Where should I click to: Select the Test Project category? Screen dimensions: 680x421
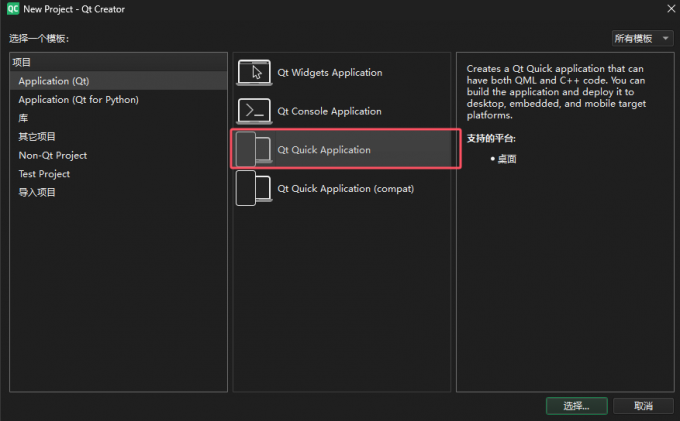(x=44, y=174)
